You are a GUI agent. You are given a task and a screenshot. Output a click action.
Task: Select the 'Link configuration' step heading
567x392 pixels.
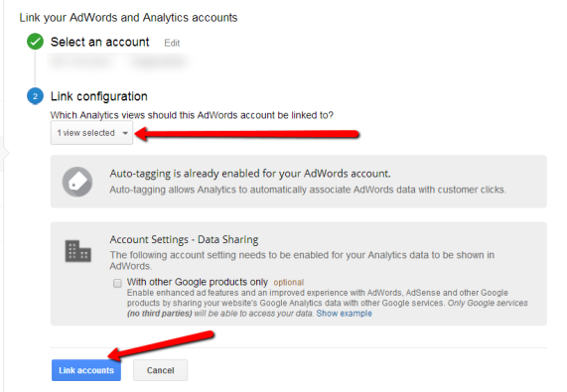pos(99,96)
